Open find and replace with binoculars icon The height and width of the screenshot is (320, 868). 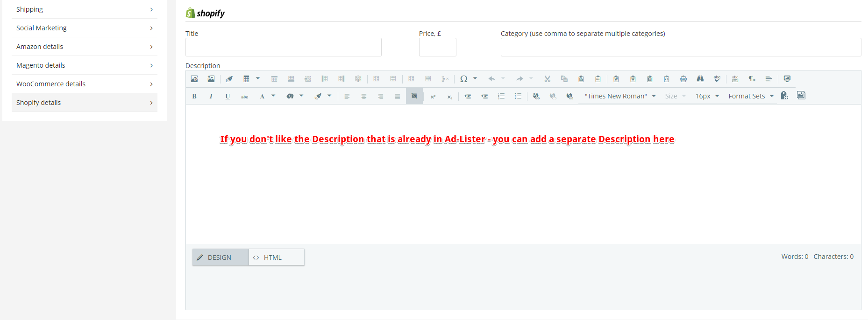(x=700, y=79)
